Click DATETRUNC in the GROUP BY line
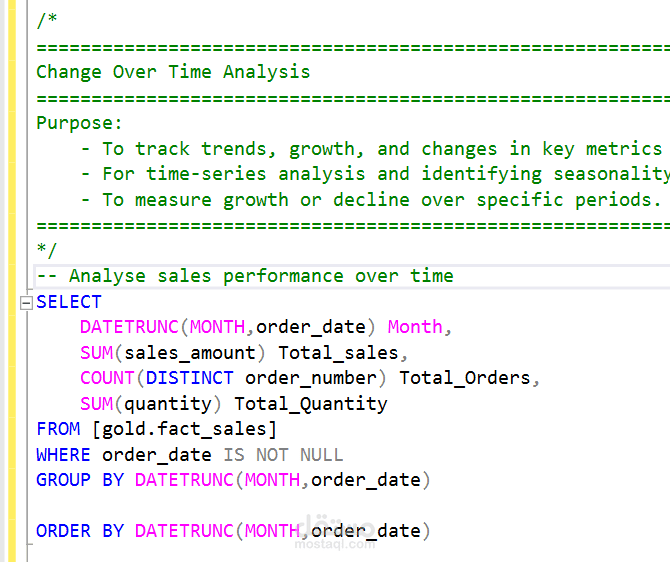The height and width of the screenshot is (562, 670). 184,480
